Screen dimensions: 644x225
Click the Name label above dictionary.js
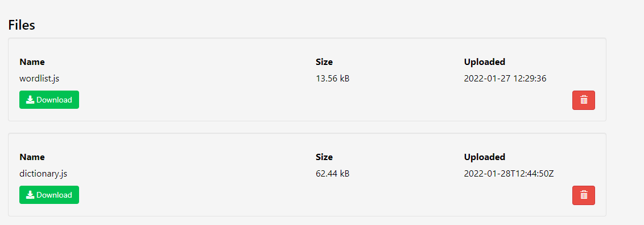coord(32,157)
